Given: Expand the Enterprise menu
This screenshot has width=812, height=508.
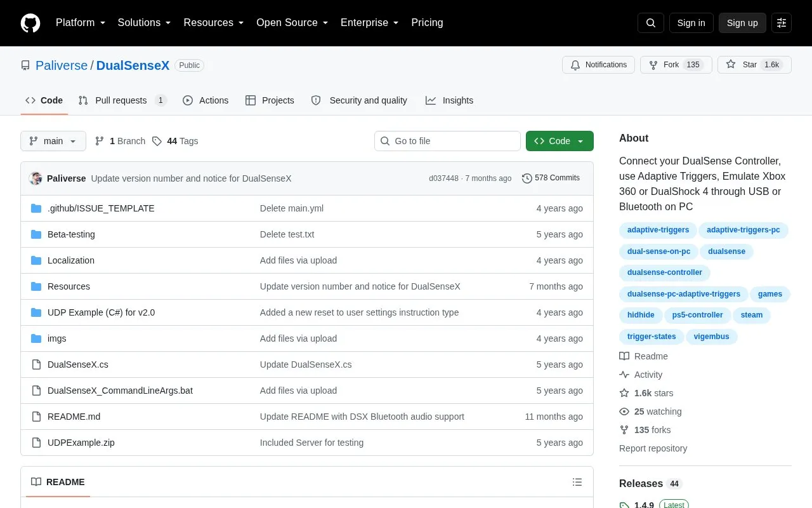Looking at the screenshot, I should click(x=370, y=23).
